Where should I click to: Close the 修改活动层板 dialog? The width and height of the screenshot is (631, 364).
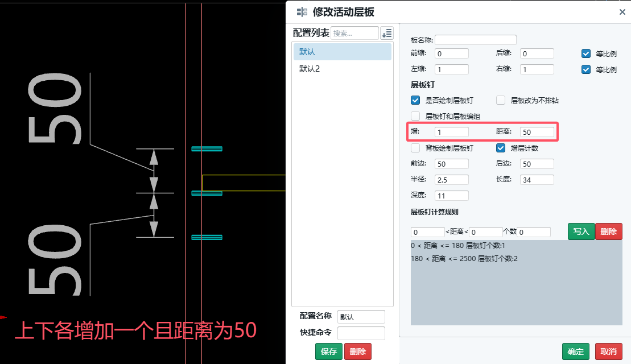[x=622, y=12]
